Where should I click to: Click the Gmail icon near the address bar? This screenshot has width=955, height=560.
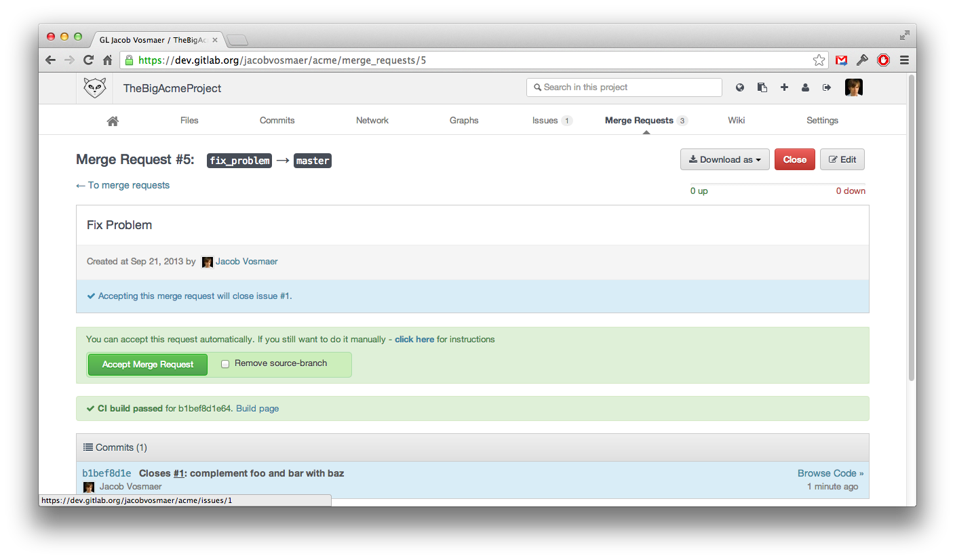(841, 60)
